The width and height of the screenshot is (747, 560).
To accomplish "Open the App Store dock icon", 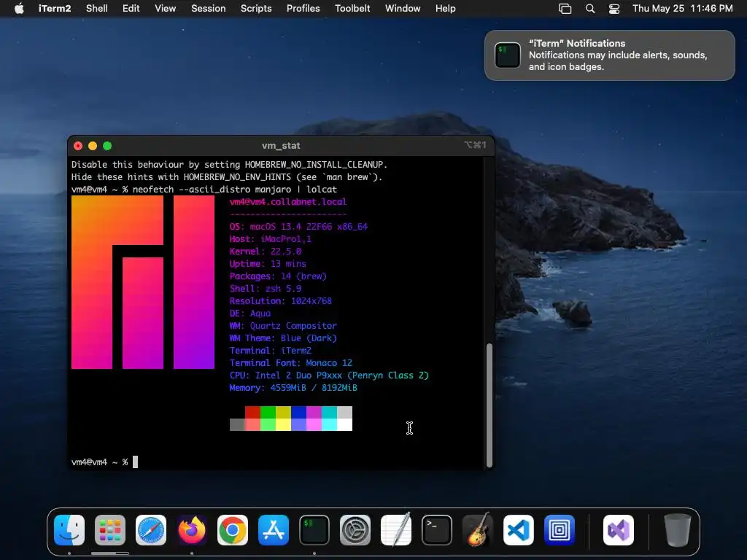I will click(x=274, y=529).
